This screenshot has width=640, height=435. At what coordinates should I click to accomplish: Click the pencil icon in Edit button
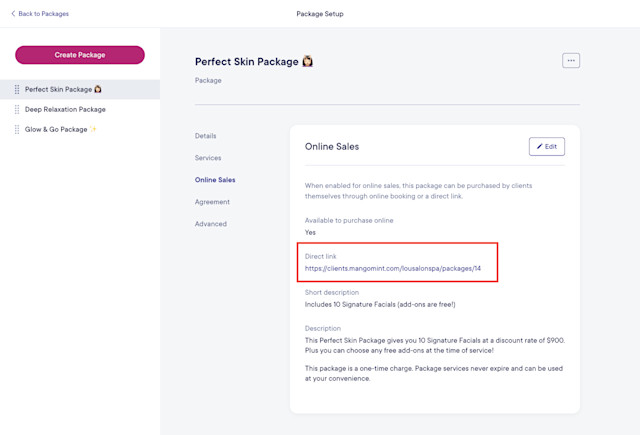[x=539, y=146]
